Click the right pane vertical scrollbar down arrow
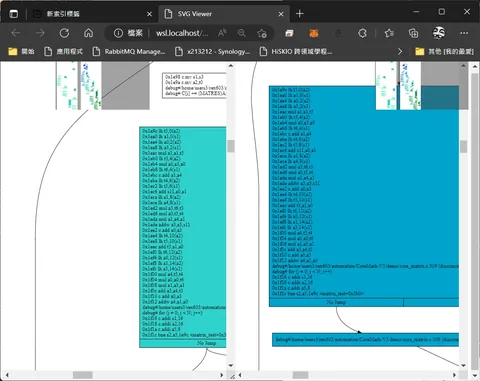 click(x=463, y=366)
